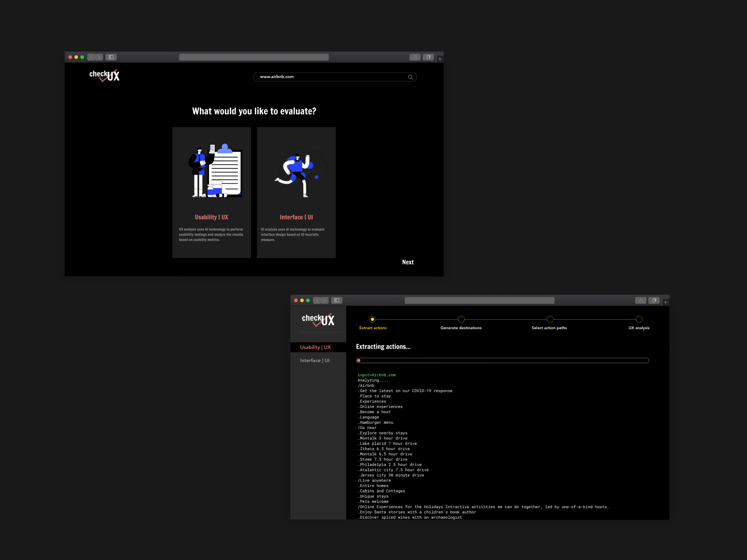Open Interface | UI in the sidebar

[315, 360]
